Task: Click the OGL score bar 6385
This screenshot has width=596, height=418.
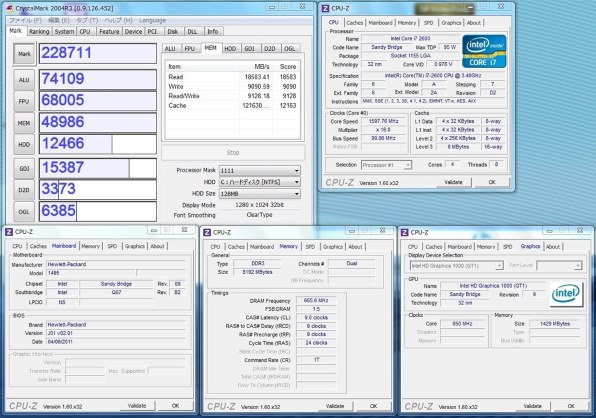Action: pos(98,211)
